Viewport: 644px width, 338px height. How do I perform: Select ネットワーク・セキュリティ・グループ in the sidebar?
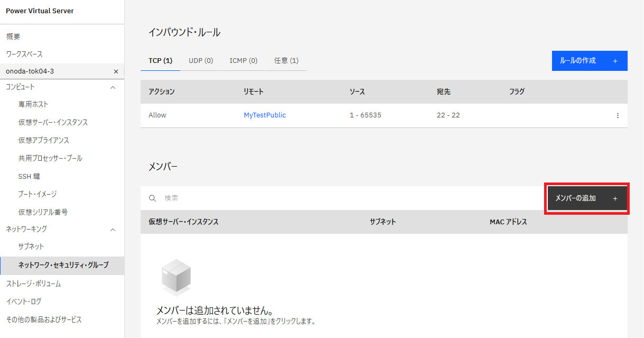click(63, 264)
